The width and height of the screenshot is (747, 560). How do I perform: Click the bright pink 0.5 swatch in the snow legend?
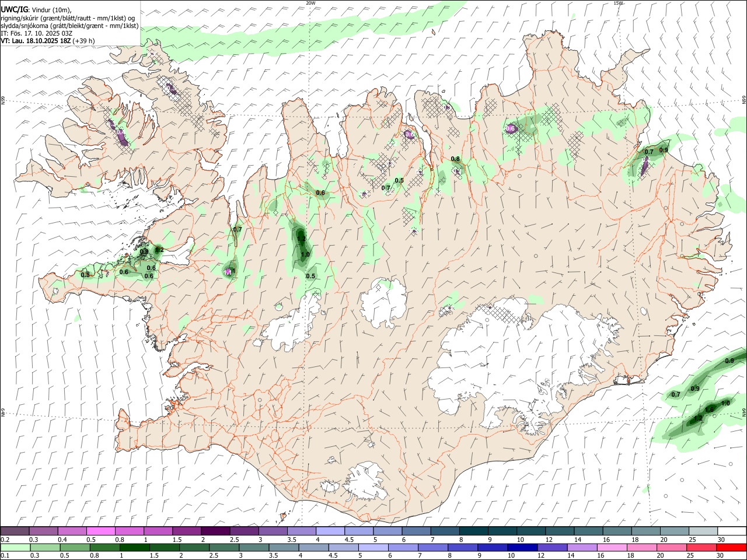pyautogui.click(x=100, y=531)
